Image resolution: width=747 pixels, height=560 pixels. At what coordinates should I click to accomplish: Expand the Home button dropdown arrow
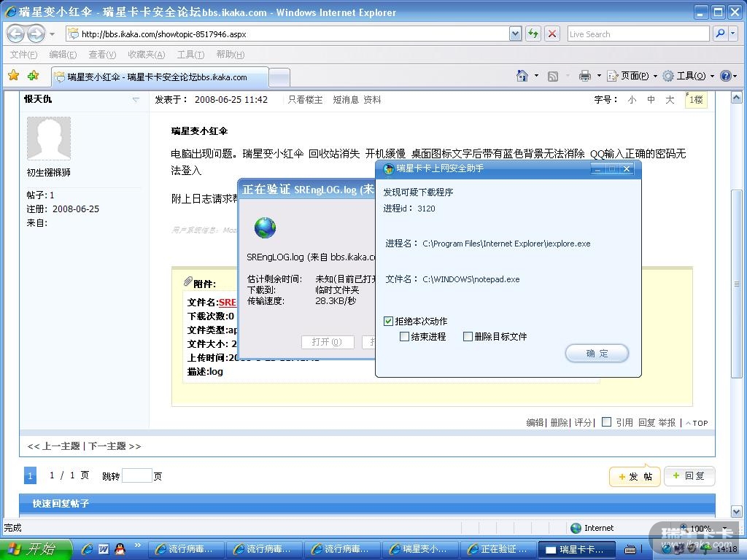[x=536, y=76]
